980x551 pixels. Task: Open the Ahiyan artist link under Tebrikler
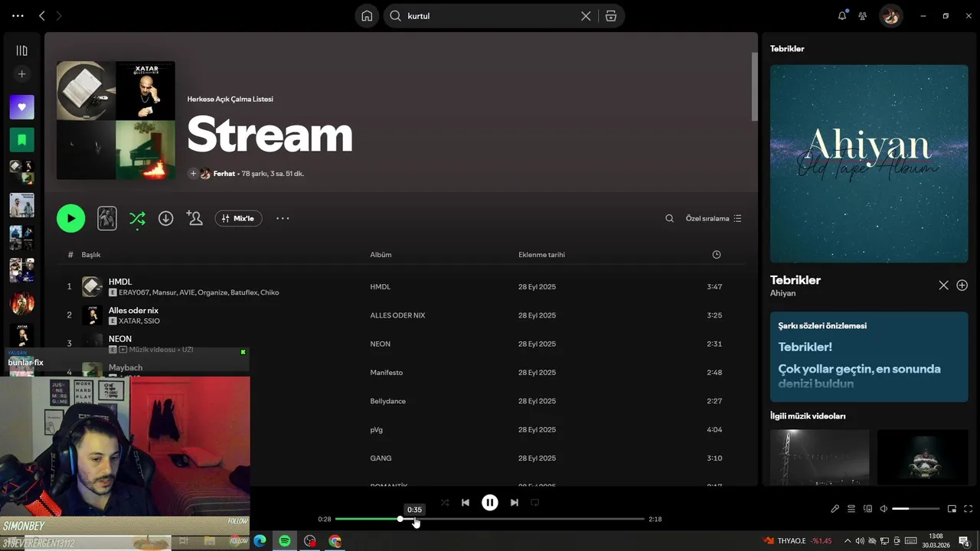point(782,293)
